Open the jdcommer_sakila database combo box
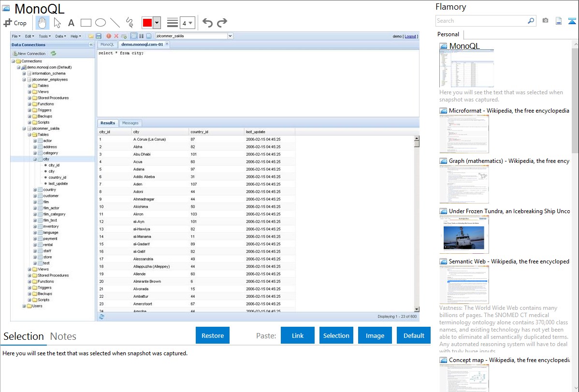Screen dimensions: 579x392 point(194,36)
